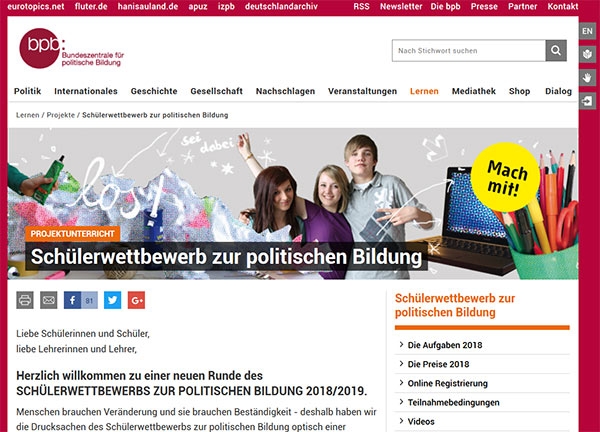Switch language with EN button
Image resolution: width=600 pixels, height=432 pixels.
tap(587, 31)
